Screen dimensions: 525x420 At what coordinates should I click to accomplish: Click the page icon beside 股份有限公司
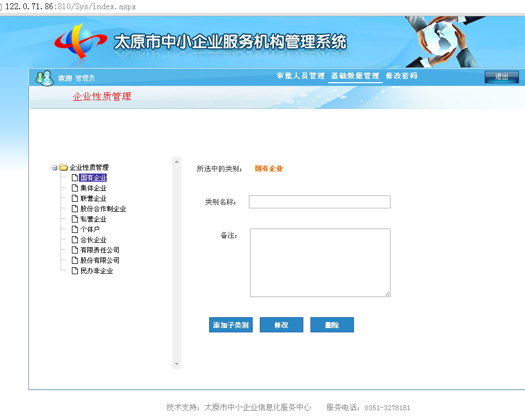tap(75, 261)
